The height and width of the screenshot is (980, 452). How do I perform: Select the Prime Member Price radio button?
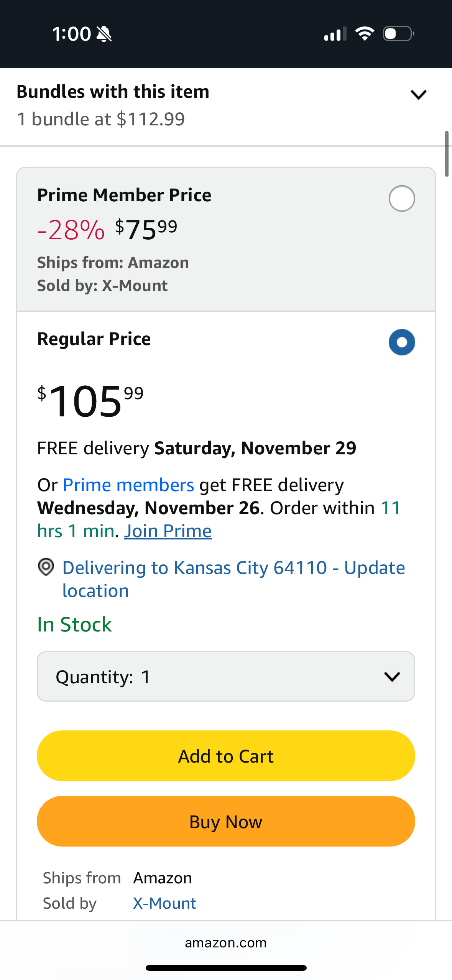401,199
